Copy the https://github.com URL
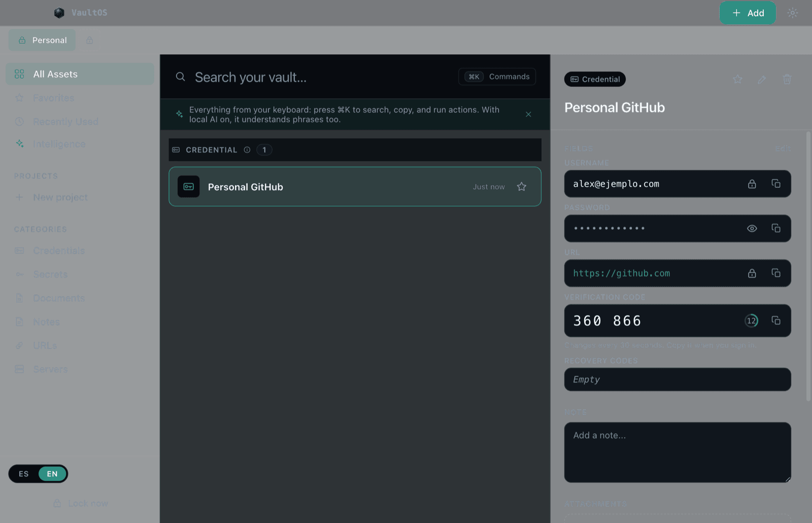 click(776, 273)
